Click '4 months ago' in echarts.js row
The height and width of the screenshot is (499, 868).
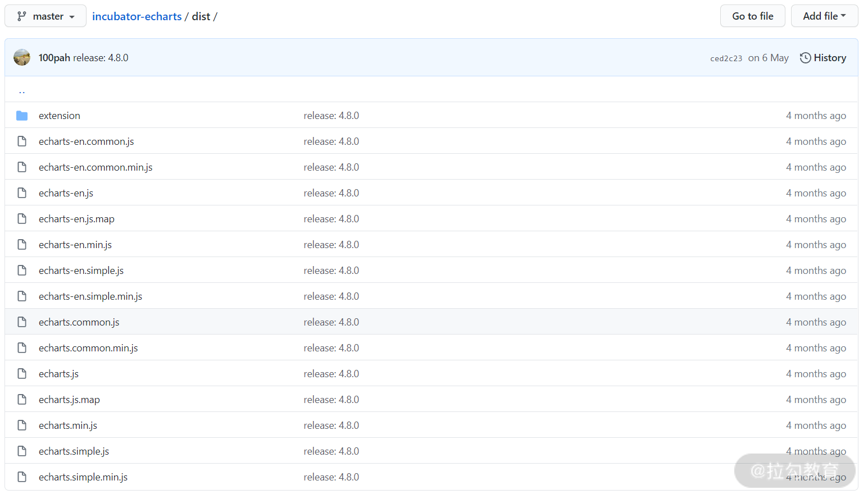pyautogui.click(x=816, y=374)
